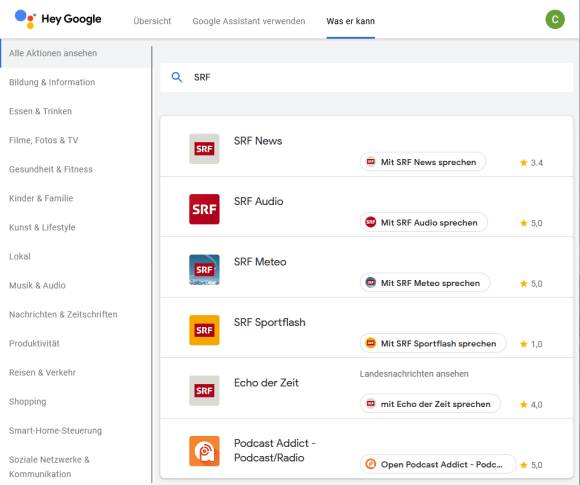Click the Mit SRF News sprechen chip

pos(423,162)
